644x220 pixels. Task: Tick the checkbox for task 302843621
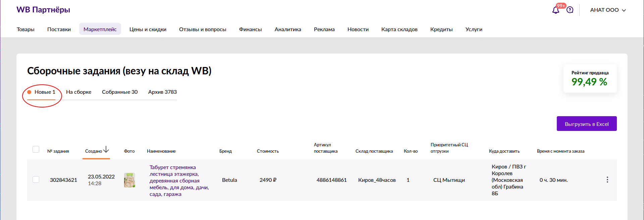click(36, 179)
